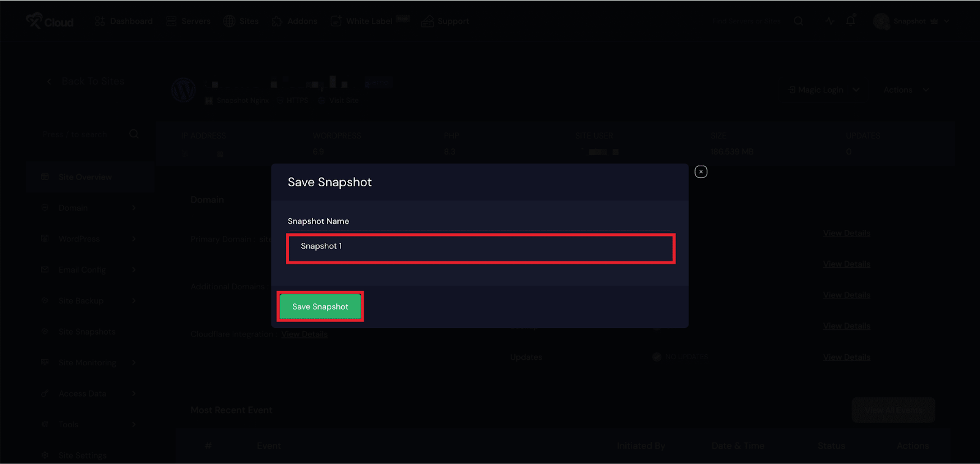Close the Save Snapshot dialog
The image size is (980, 464).
pos(701,172)
